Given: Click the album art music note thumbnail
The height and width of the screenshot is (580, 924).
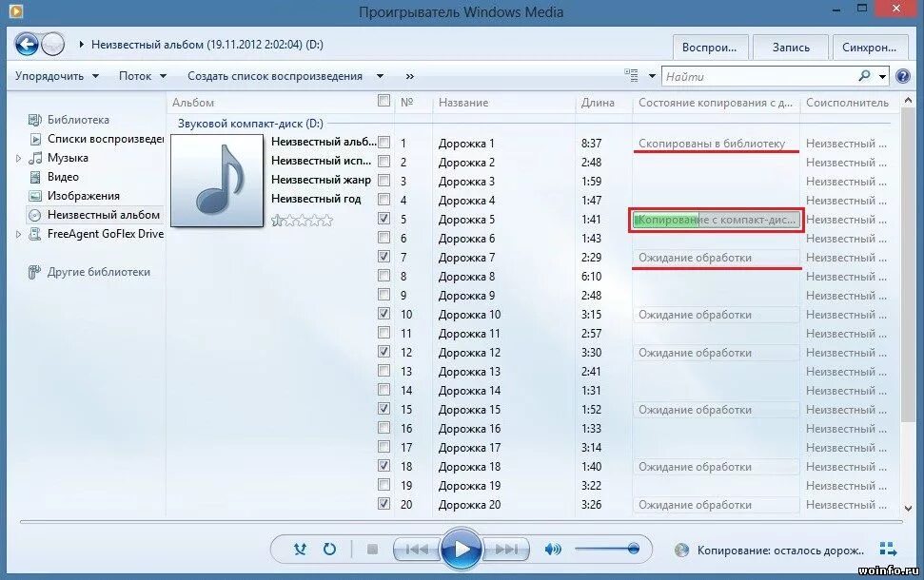Looking at the screenshot, I should coord(217,181).
